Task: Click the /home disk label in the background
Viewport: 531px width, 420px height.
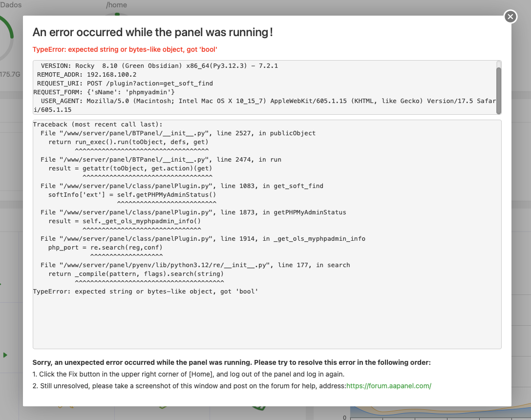Action: click(116, 5)
